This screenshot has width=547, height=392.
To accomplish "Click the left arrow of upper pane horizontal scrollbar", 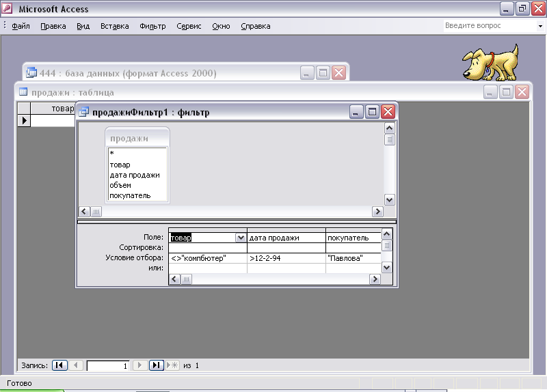I will point(84,212).
